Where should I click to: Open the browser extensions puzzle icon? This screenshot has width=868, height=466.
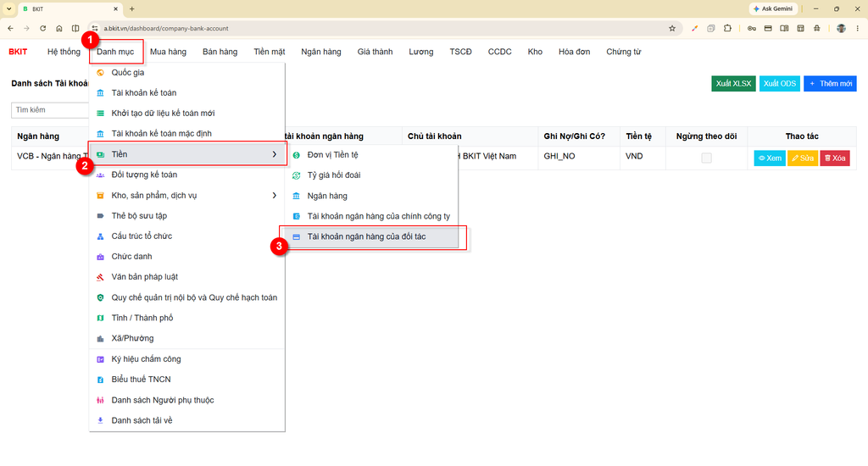click(x=727, y=28)
